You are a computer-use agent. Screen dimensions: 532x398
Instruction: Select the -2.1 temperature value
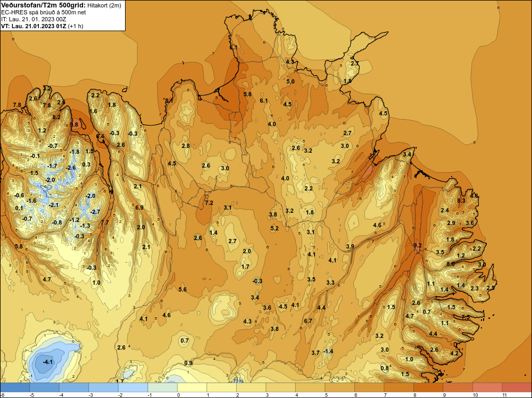(54, 205)
